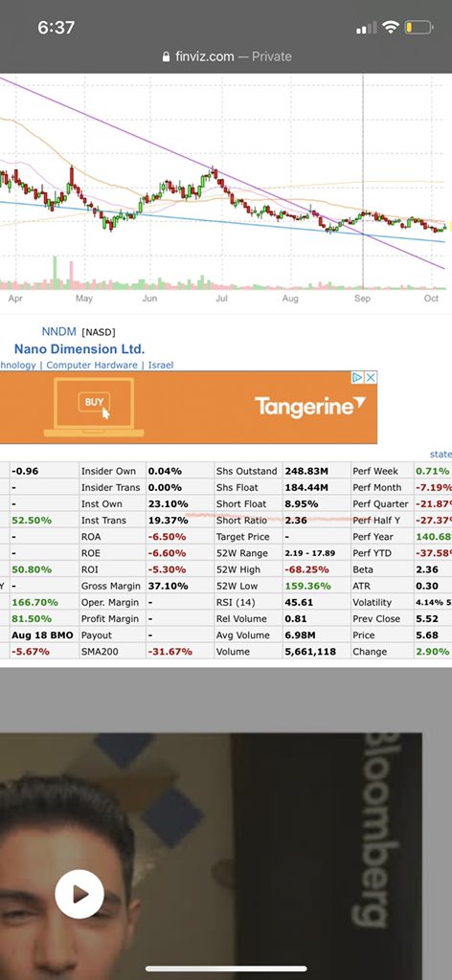Click the ATR value 0.30

[426, 586]
